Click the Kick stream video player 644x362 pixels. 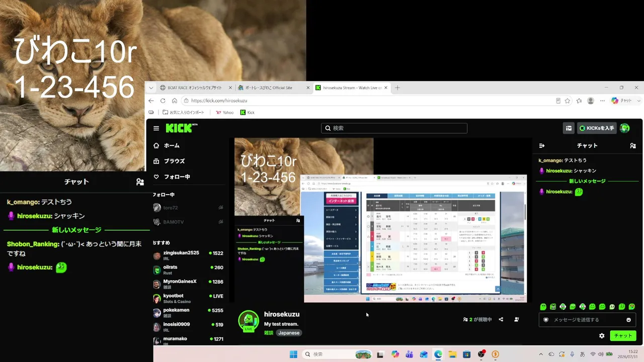pos(381,220)
